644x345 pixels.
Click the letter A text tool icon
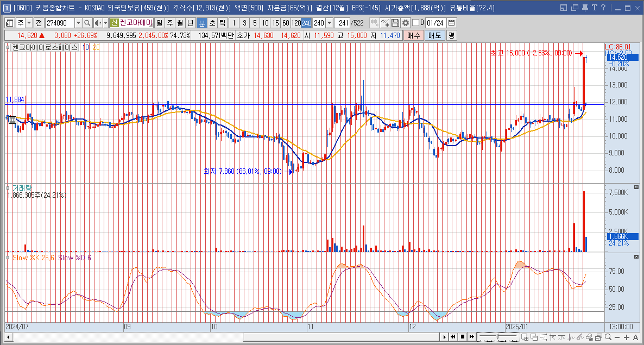click(635, 337)
